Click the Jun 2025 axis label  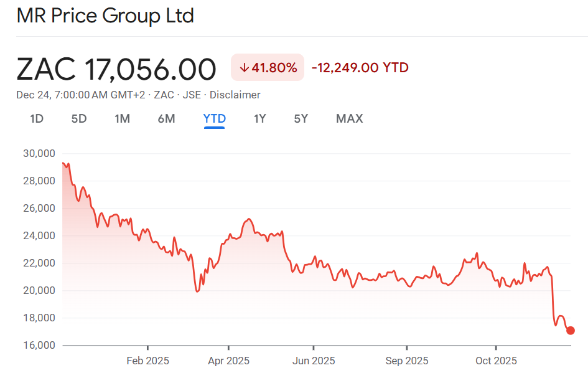314,361
